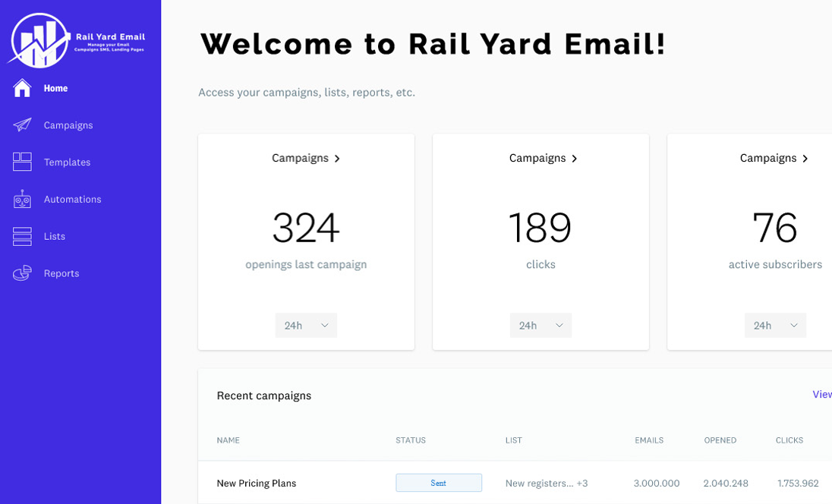Select Reports in the sidebar menu
The height and width of the screenshot is (504, 832).
click(x=61, y=273)
